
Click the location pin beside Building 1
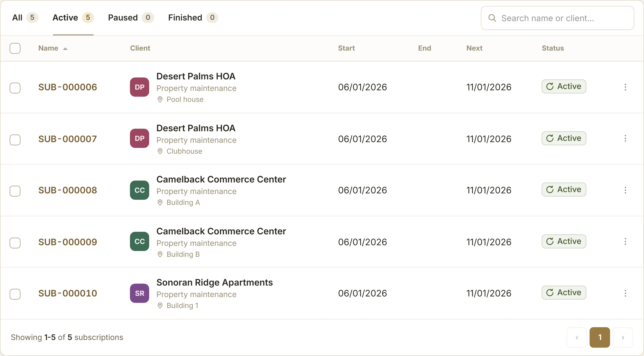(x=160, y=305)
